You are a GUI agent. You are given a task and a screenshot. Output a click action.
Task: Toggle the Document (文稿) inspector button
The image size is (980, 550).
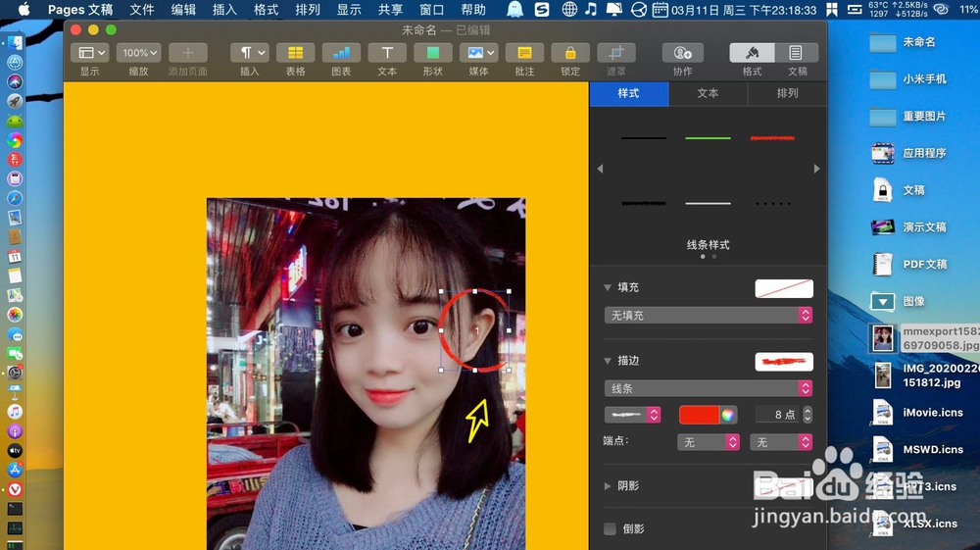(796, 53)
